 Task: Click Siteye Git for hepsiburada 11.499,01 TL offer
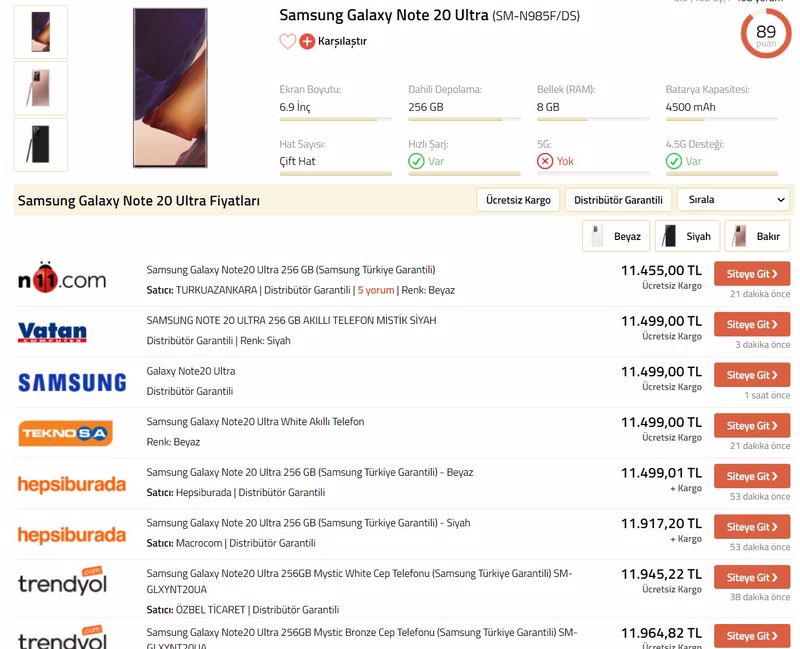pyautogui.click(x=752, y=476)
